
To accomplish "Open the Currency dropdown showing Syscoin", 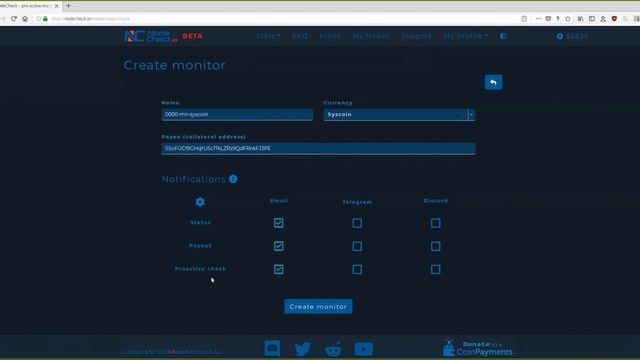I will pos(399,115).
